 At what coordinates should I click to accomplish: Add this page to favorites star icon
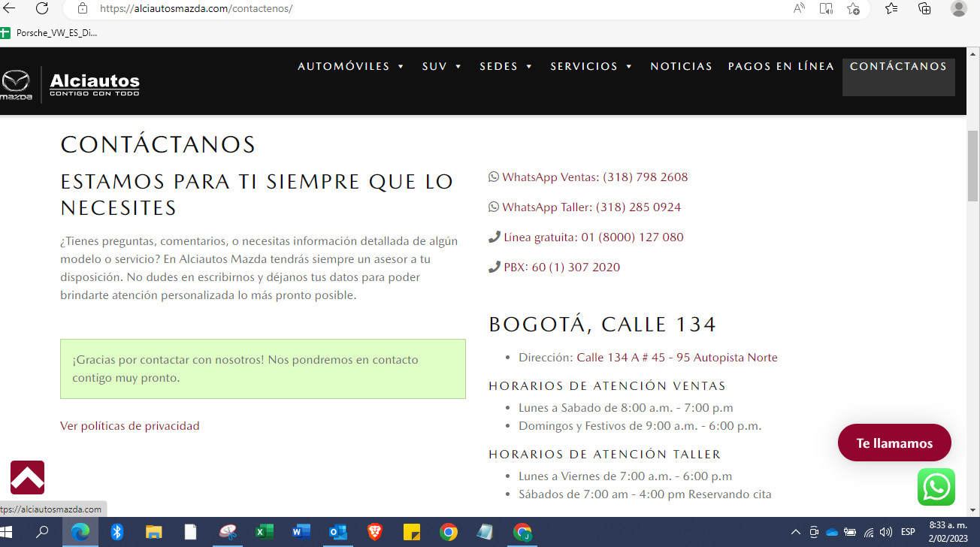pyautogui.click(x=853, y=8)
